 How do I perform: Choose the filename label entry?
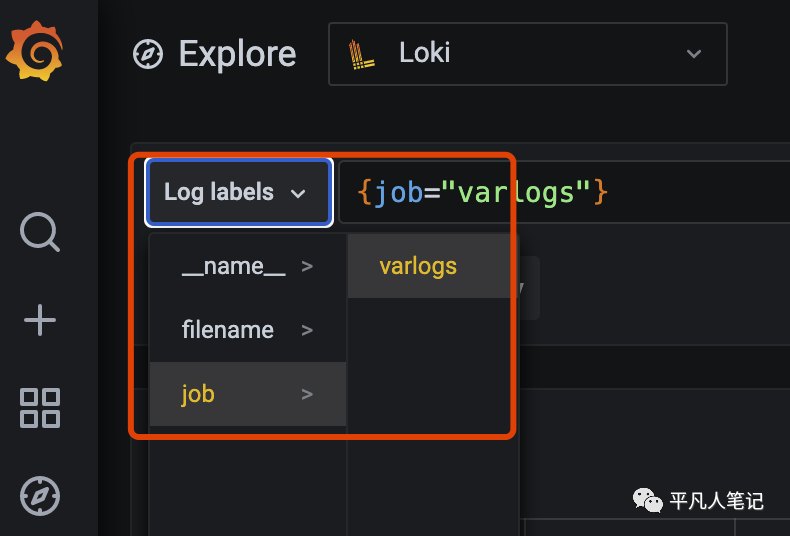click(227, 330)
